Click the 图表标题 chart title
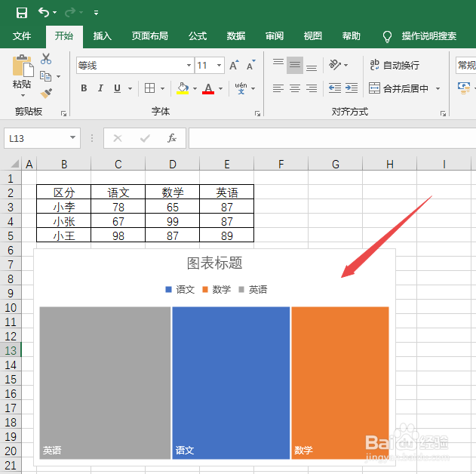This screenshot has height=474, width=476. (214, 263)
